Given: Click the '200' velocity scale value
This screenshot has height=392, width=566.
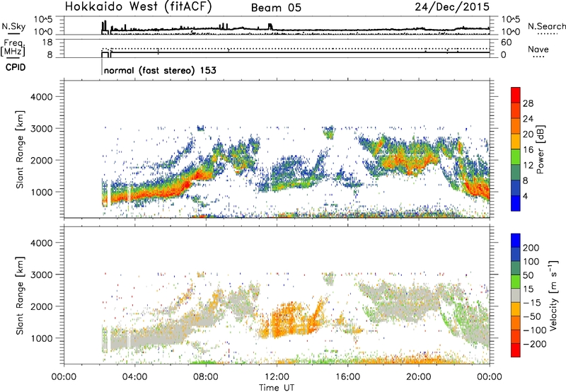Looking at the screenshot, I should tap(531, 248).
